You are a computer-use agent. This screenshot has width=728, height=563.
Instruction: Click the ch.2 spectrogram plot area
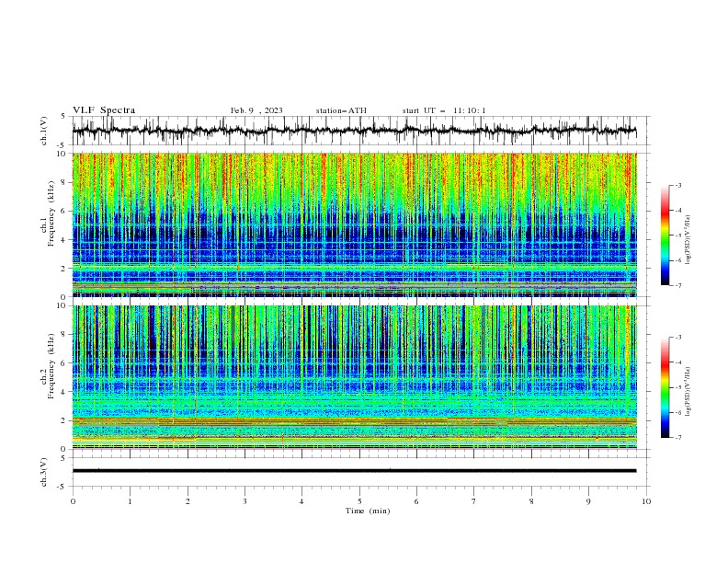pyautogui.click(x=354, y=377)
